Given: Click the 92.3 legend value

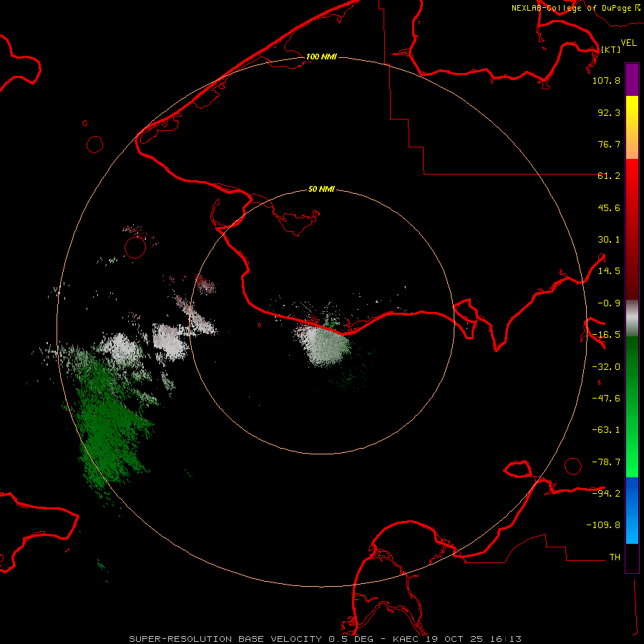Looking at the screenshot, I should click(x=609, y=112).
